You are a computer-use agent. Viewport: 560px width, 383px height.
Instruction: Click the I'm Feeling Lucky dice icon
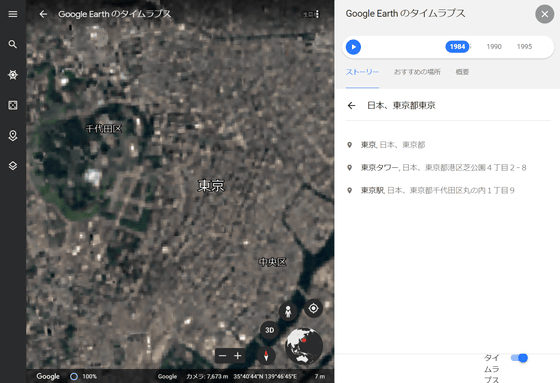[13, 105]
